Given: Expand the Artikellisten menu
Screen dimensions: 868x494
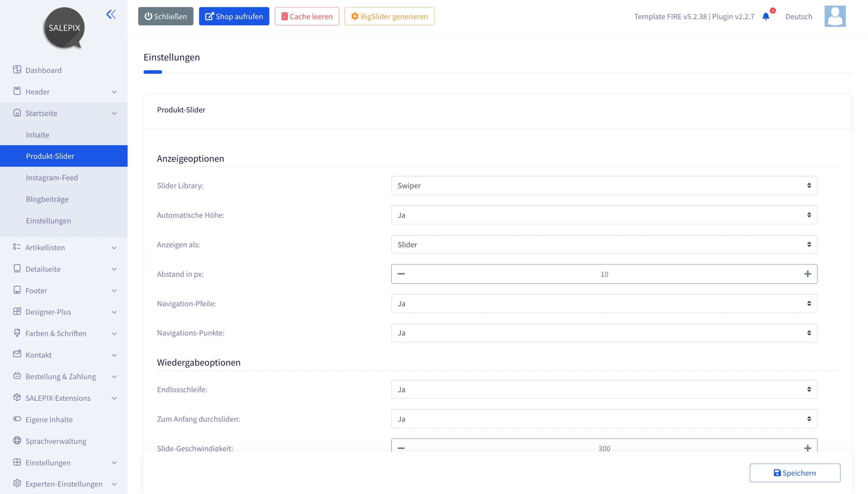Looking at the screenshot, I should 64,248.
